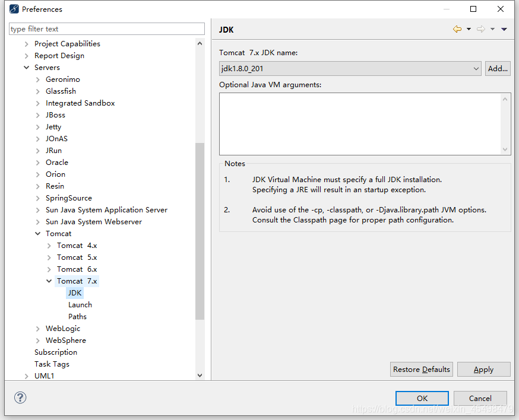Click the Preferences window app icon
Viewport: 519px width, 420px height.
14,9
